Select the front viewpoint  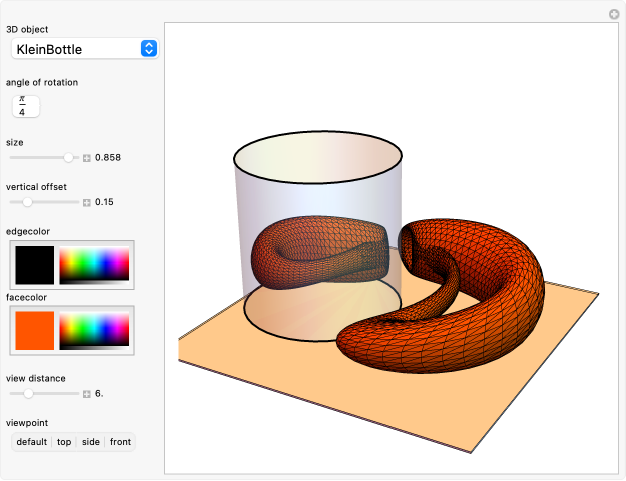coord(120,442)
